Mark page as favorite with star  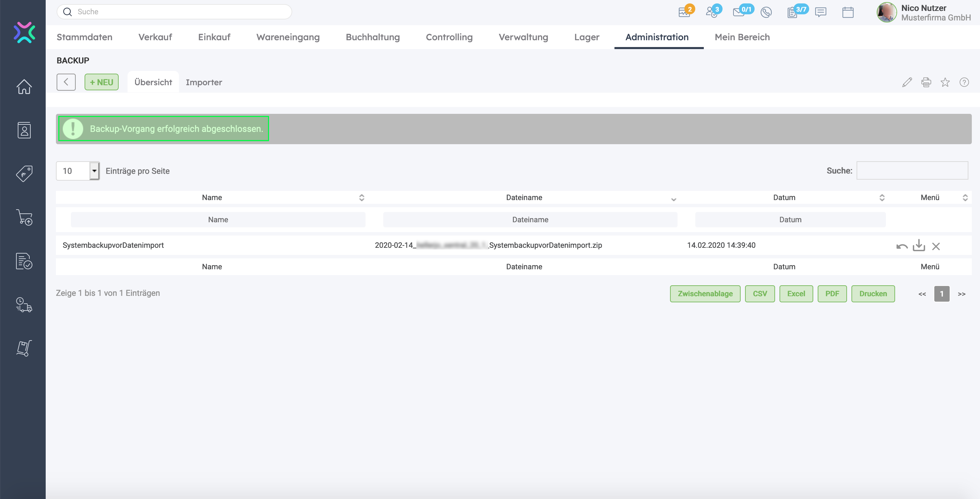tap(945, 82)
